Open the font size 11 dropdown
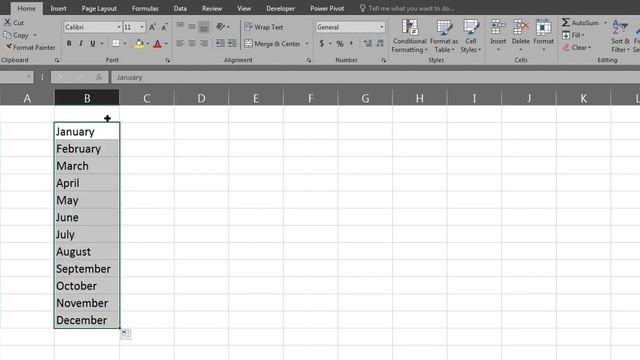This screenshot has height=360, width=640. pos(142,27)
